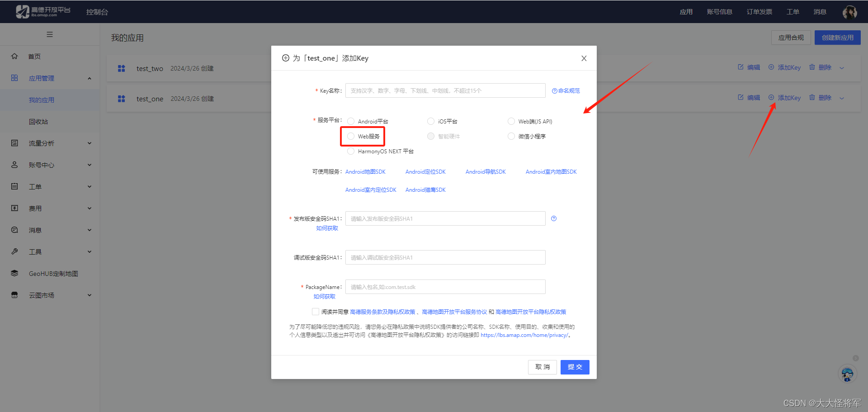
Task: Expand the 流量分析 sidebar section
Action: point(90,143)
